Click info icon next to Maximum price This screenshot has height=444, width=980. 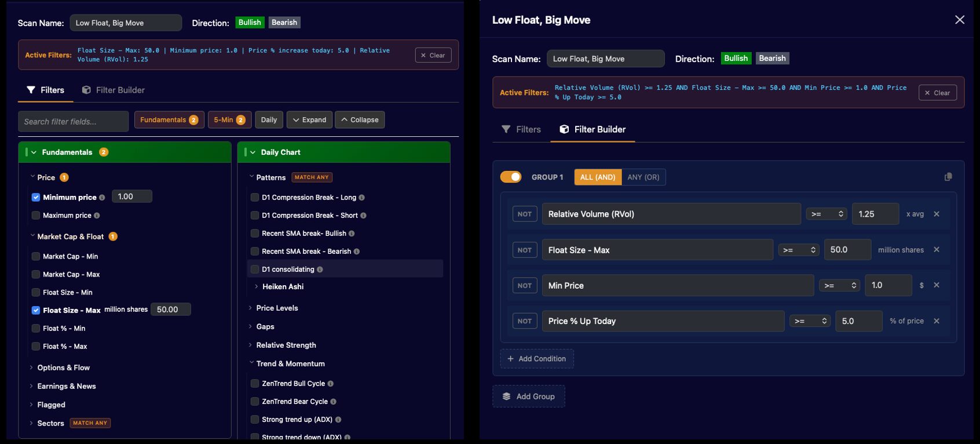point(97,216)
